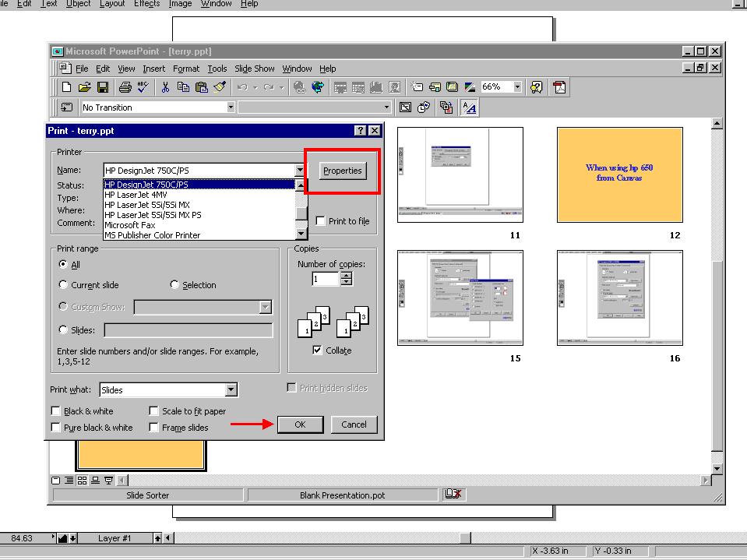Open the PowerPoint Format menu
The image size is (747, 560).
[x=186, y=69]
